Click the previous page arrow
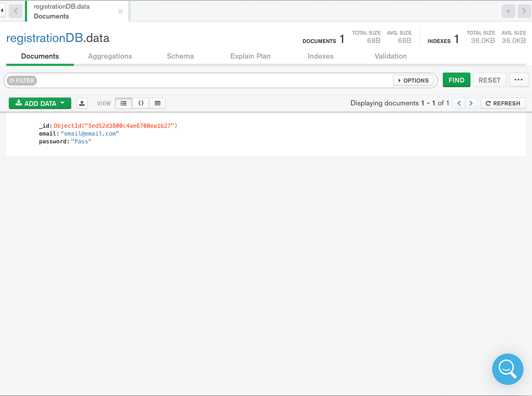 pos(459,103)
